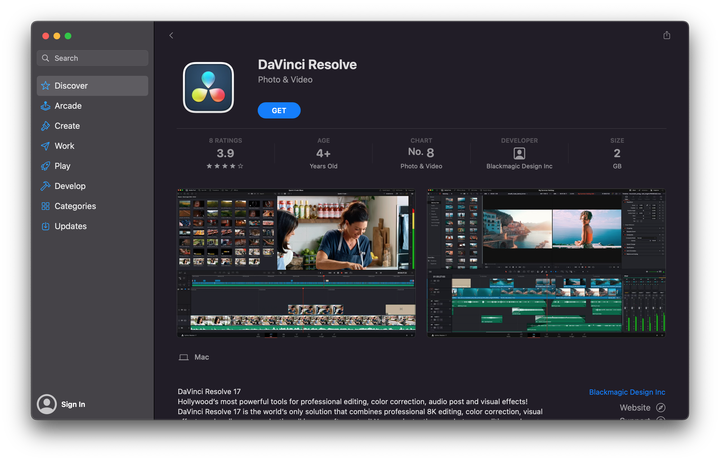Screen dimensions: 720x461
Task: Click the Sign In link
Action: (73, 405)
